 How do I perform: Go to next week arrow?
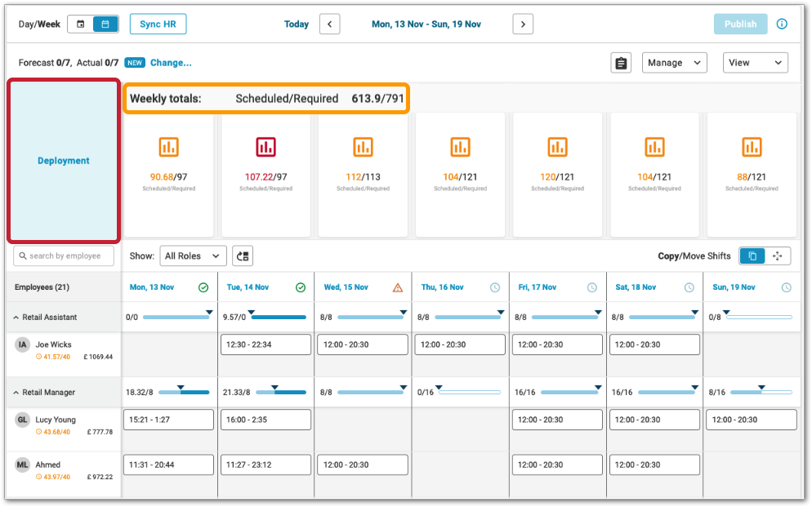523,24
